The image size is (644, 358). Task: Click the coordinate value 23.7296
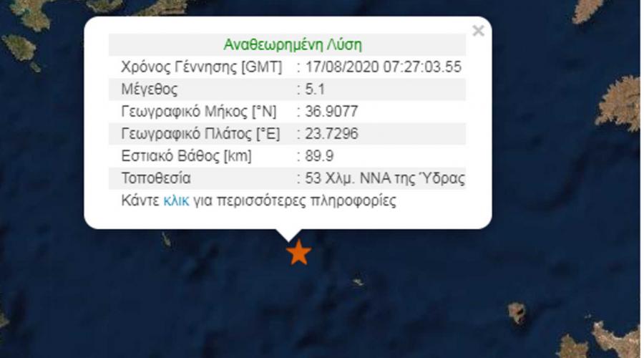(331, 134)
